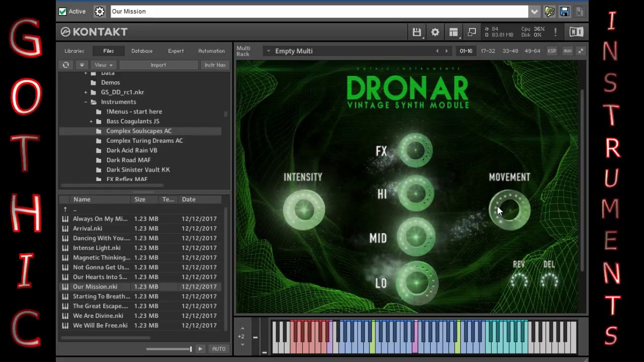Image resolution: width=644 pixels, height=362 pixels.
Task: Sort files by Size column
Action: click(145, 200)
